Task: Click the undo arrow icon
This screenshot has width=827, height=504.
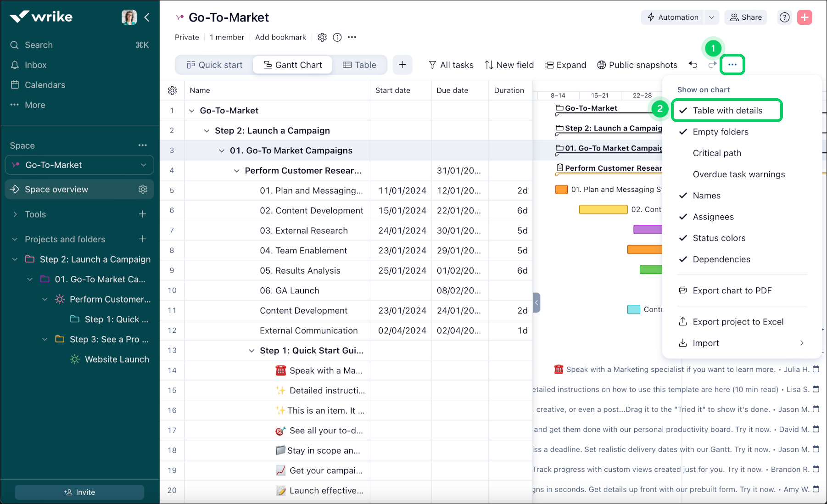Action: click(693, 65)
